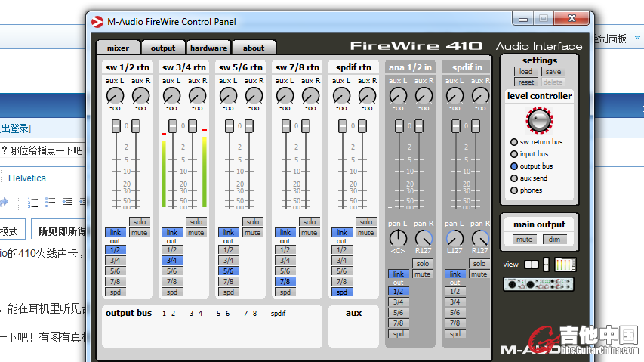Mute the ana 1/2 in channel

pyautogui.click(x=423, y=274)
